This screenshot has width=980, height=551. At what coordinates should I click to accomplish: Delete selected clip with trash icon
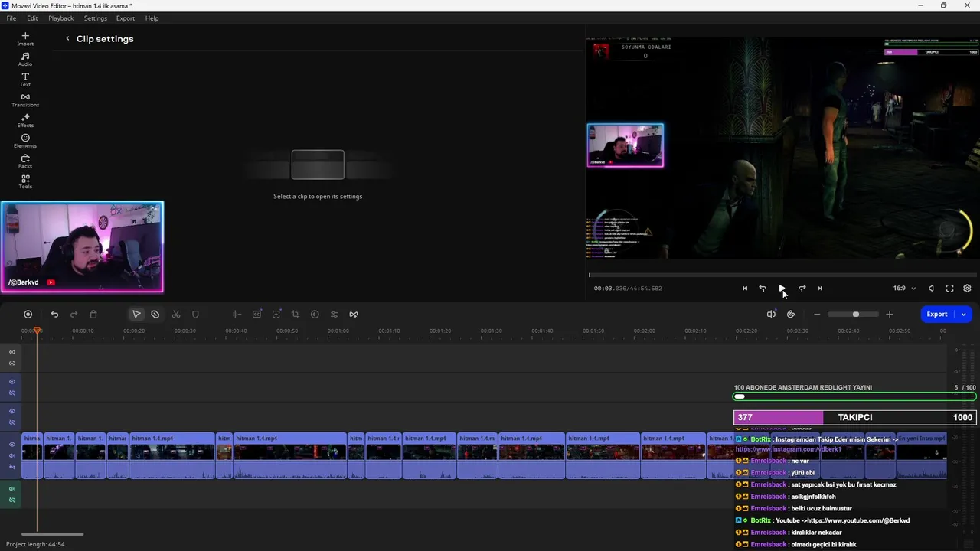[93, 315]
